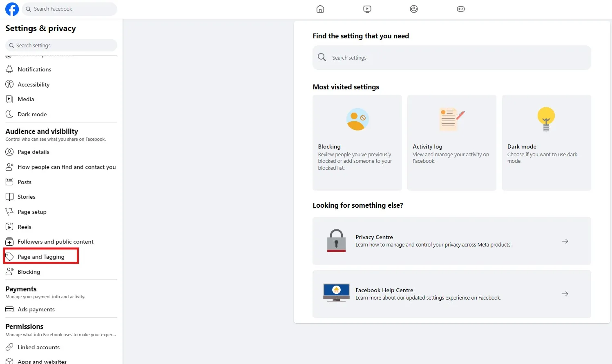Open Linked accounts under Permissions
Screen dimensions: 612x364
(x=38, y=347)
